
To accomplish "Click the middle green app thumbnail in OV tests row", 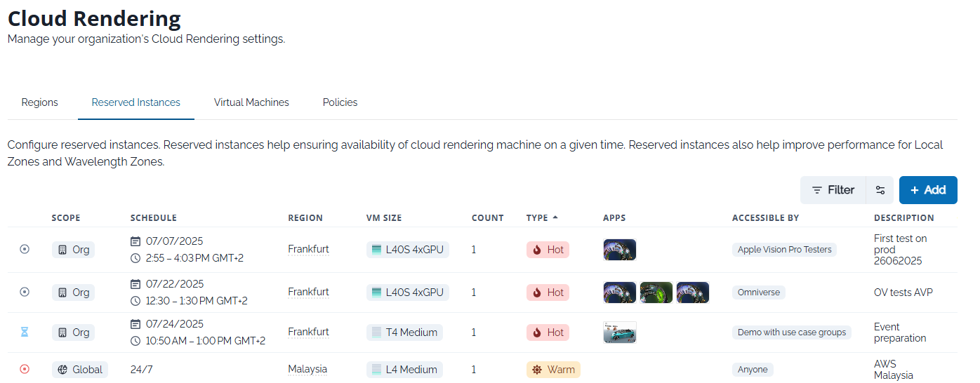I will click(x=656, y=293).
